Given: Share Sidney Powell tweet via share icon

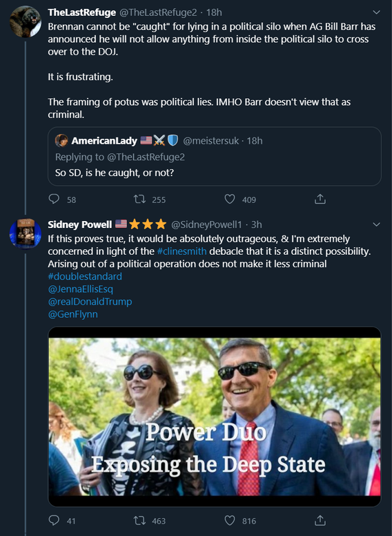Looking at the screenshot, I should pyautogui.click(x=320, y=521).
